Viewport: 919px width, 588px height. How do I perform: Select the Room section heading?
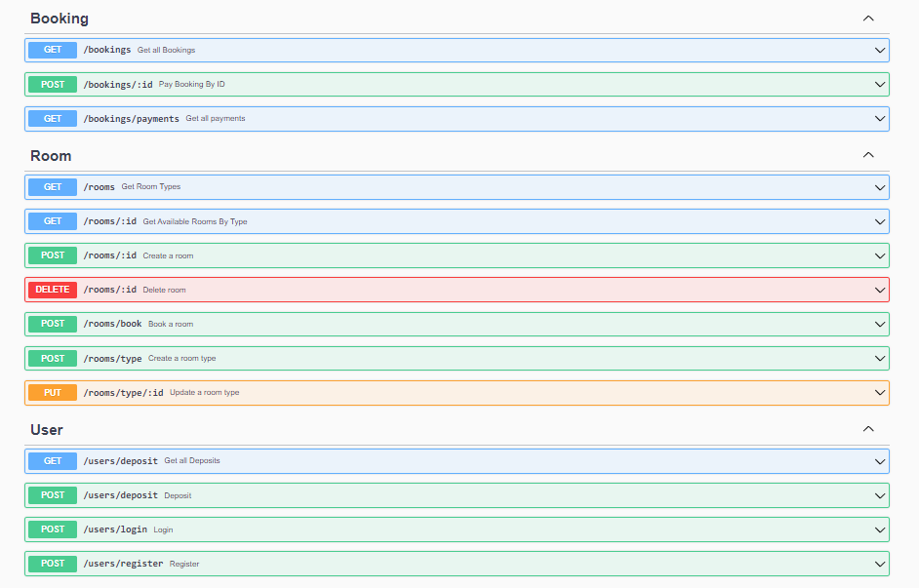51,156
